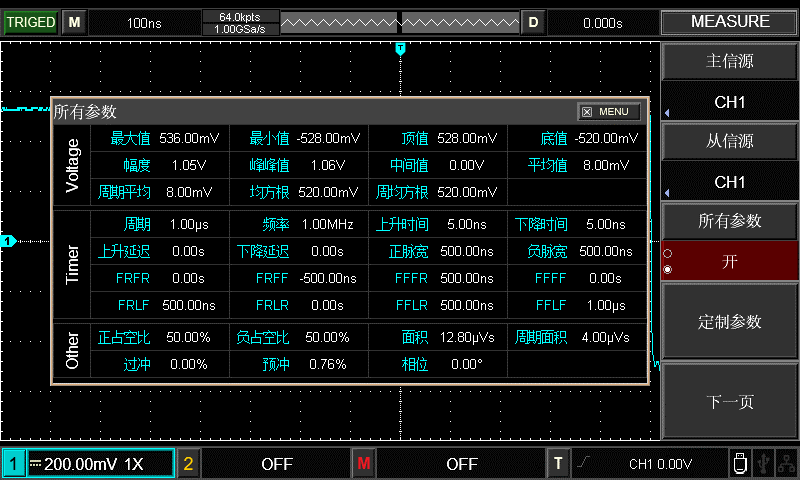Close parameters panel with MENU button
Viewport: 800px width, 480px height.
pos(608,112)
